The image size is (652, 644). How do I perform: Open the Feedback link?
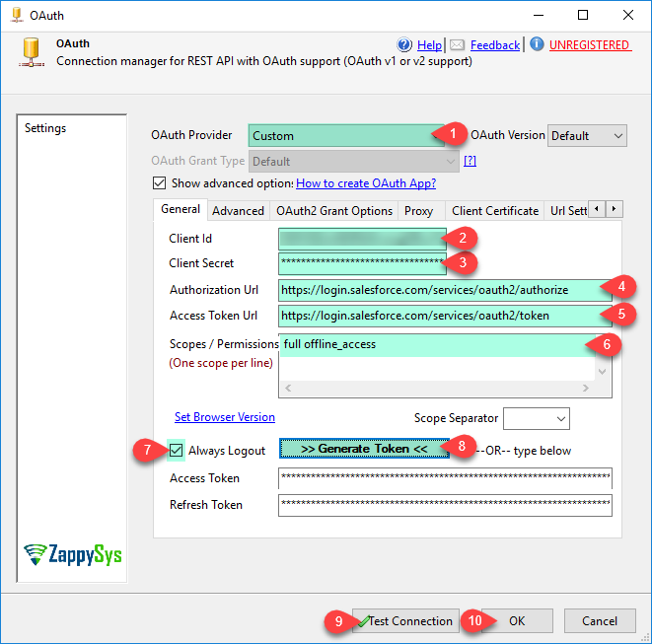(x=495, y=45)
